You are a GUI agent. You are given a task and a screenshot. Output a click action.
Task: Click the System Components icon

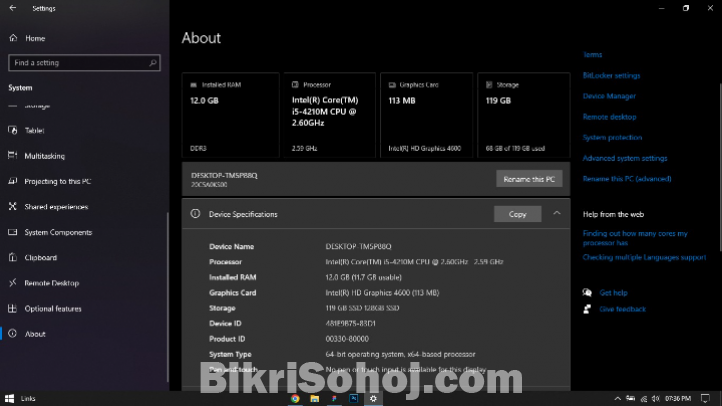pos(12,232)
